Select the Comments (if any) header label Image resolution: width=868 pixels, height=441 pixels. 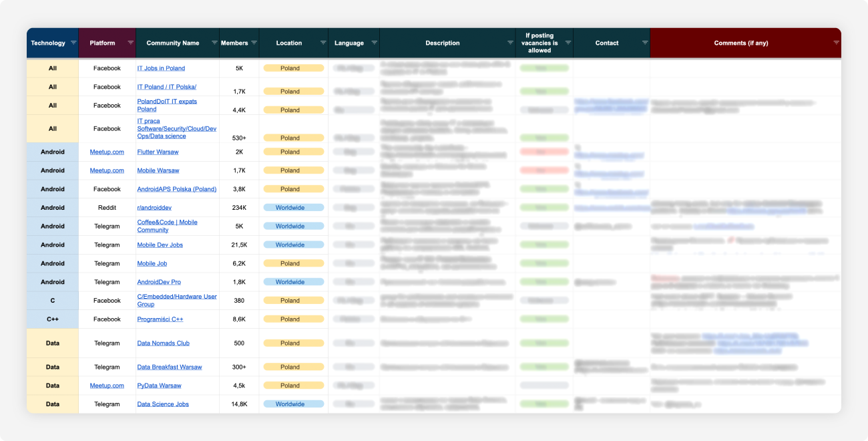click(741, 43)
